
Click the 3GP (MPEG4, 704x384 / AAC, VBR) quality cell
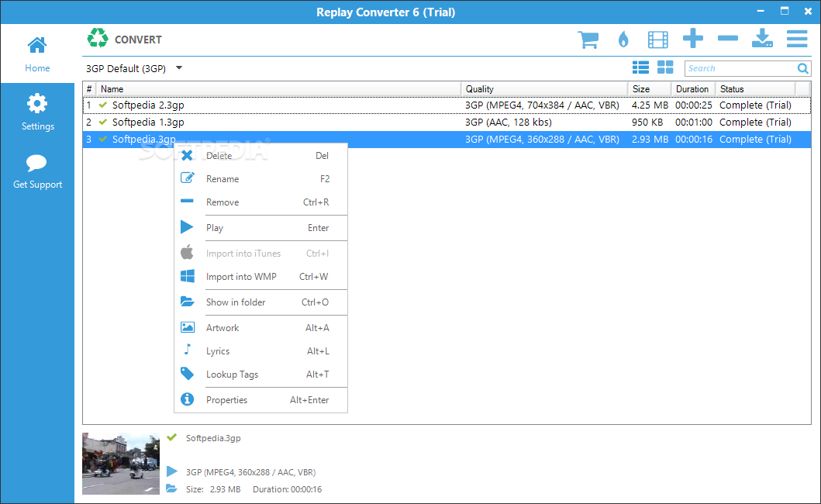tap(542, 105)
